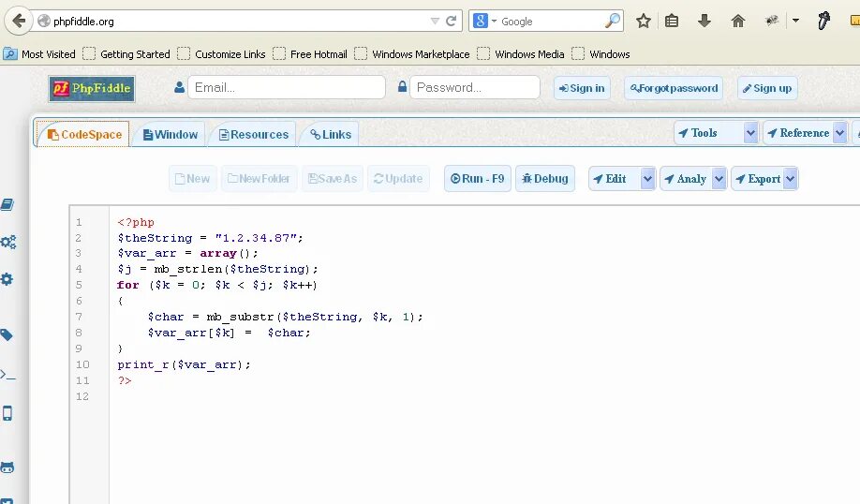Click the Edit button
The image size is (860, 504).
click(615, 179)
